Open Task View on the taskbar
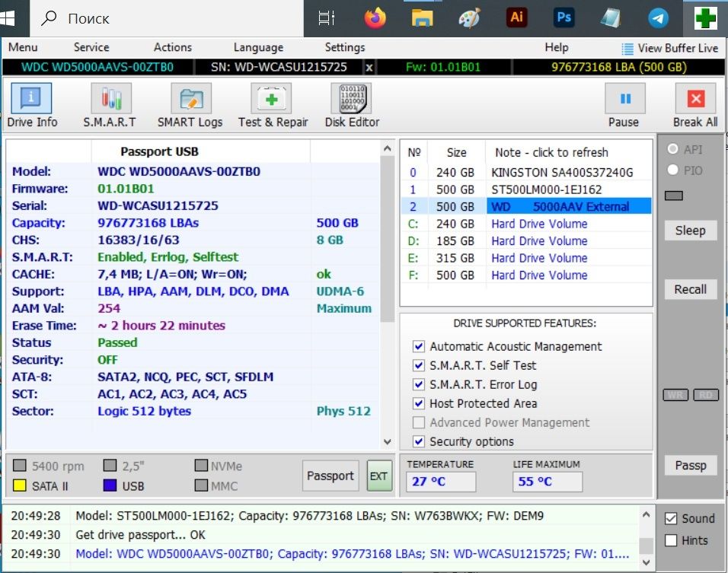Image resolution: width=728 pixels, height=573 pixels. click(327, 18)
